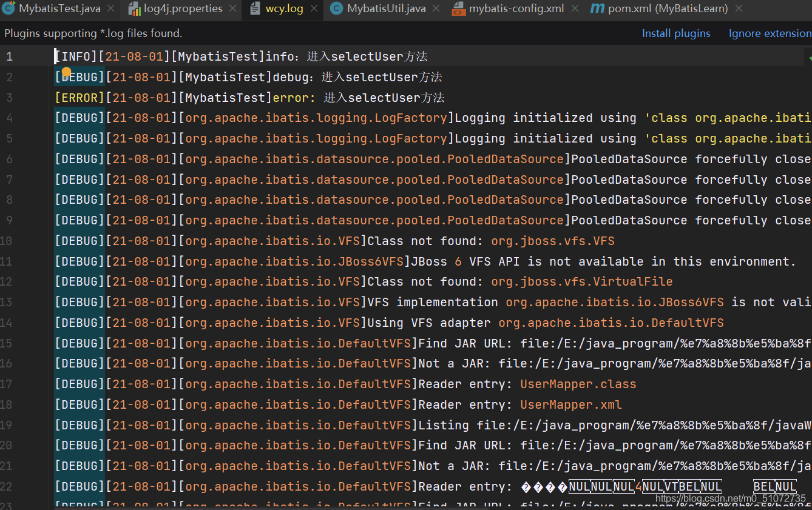
Task: Click the wcy.log tab file icon
Action: coord(255,9)
